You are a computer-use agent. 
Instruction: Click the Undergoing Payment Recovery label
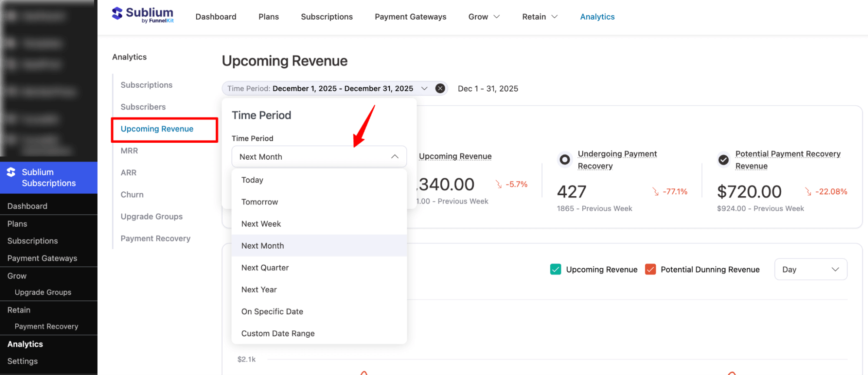617,160
